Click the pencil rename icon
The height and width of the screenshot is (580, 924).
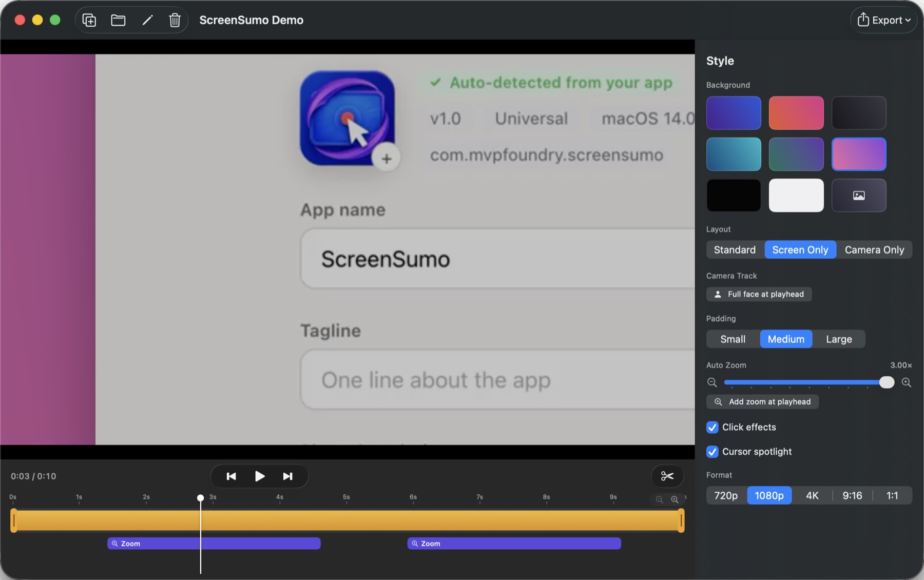coord(147,20)
